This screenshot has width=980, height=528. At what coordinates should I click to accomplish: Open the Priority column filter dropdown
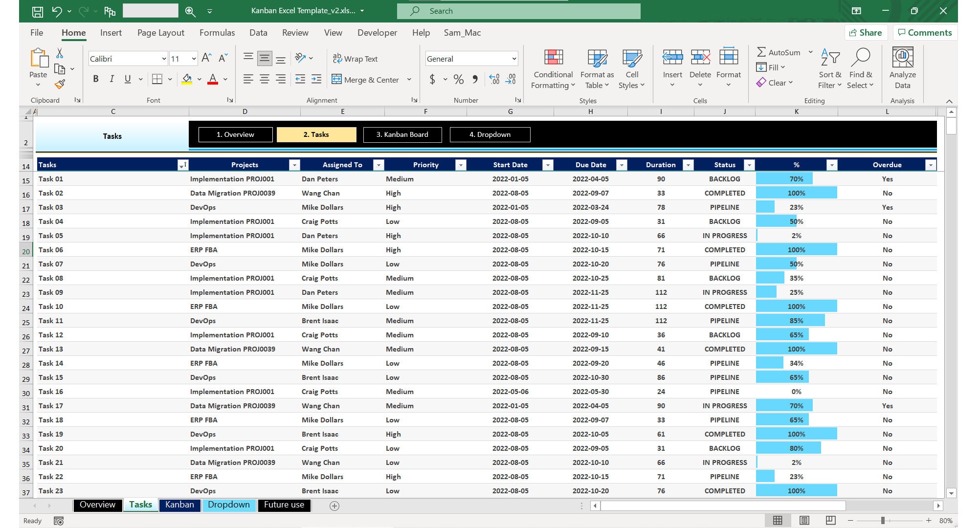(x=460, y=165)
